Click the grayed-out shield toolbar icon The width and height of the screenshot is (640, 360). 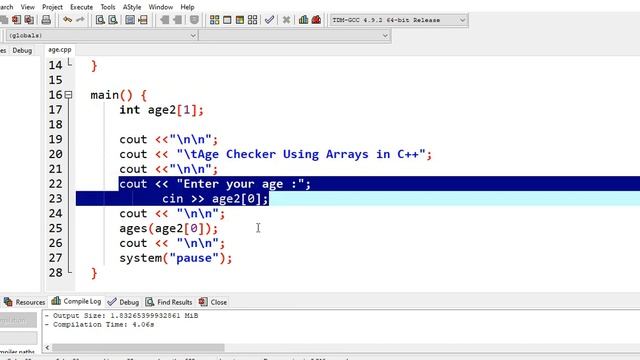[x=194, y=20]
